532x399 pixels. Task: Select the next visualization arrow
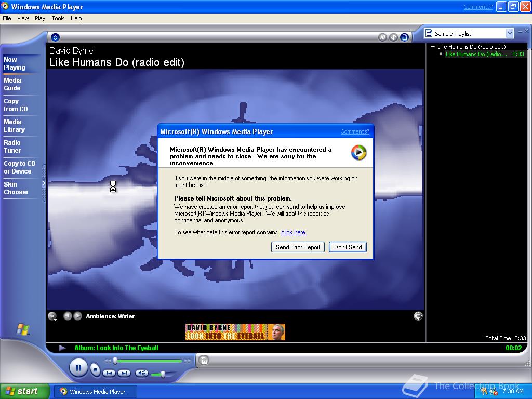coord(78,316)
